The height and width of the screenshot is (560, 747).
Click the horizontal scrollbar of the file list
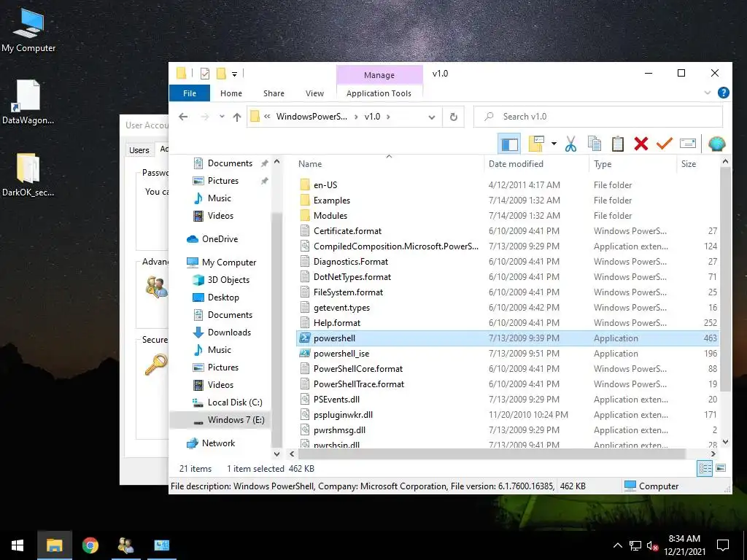(x=492, y=454)
